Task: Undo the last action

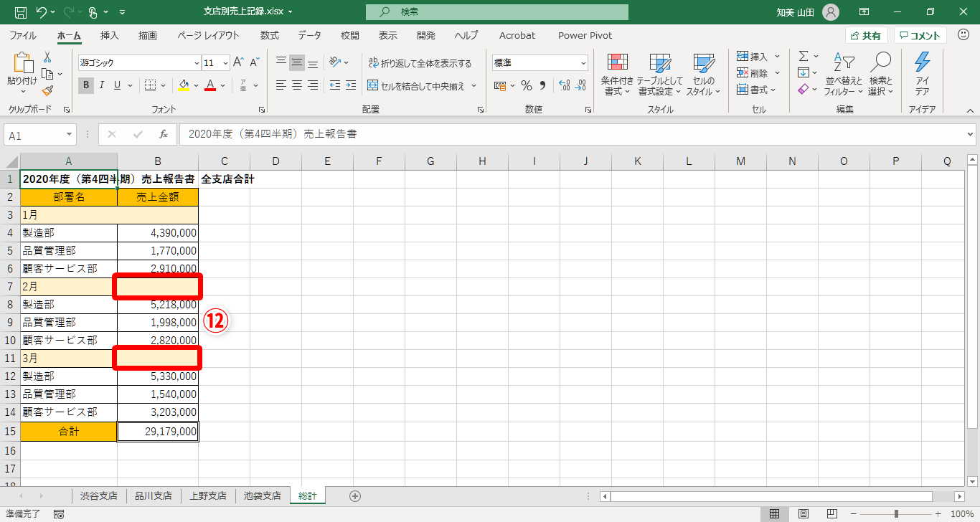Action: 41,12
